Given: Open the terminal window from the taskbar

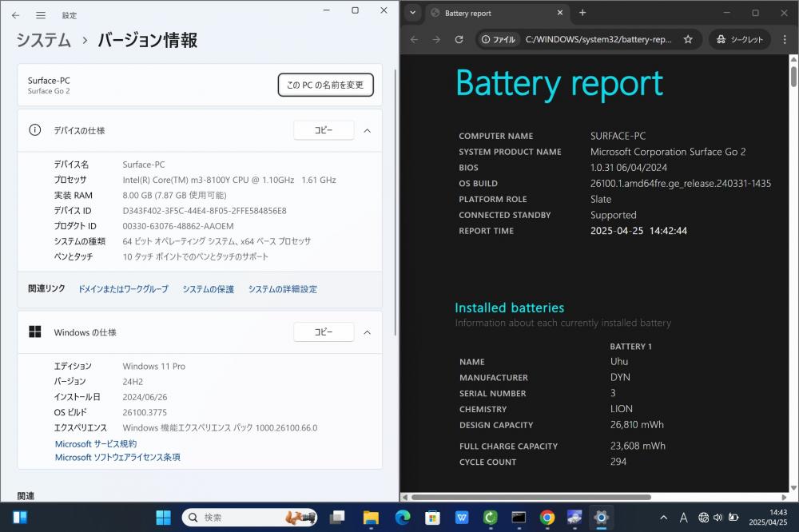Looking at the screenshot, I should pyautogui.click(x=519, y=518).
